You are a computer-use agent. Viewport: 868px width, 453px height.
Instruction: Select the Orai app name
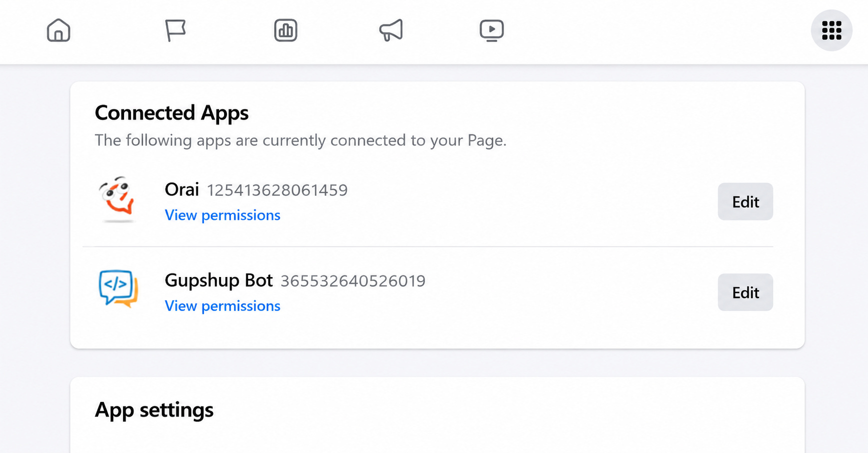(x=182, y=189)
